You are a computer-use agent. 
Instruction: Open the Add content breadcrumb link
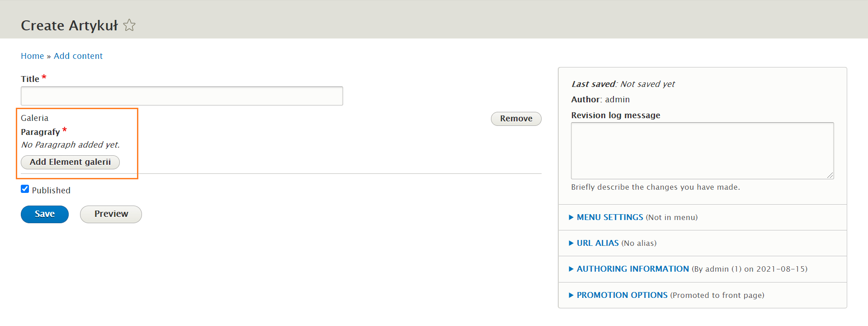pos(78,56)
